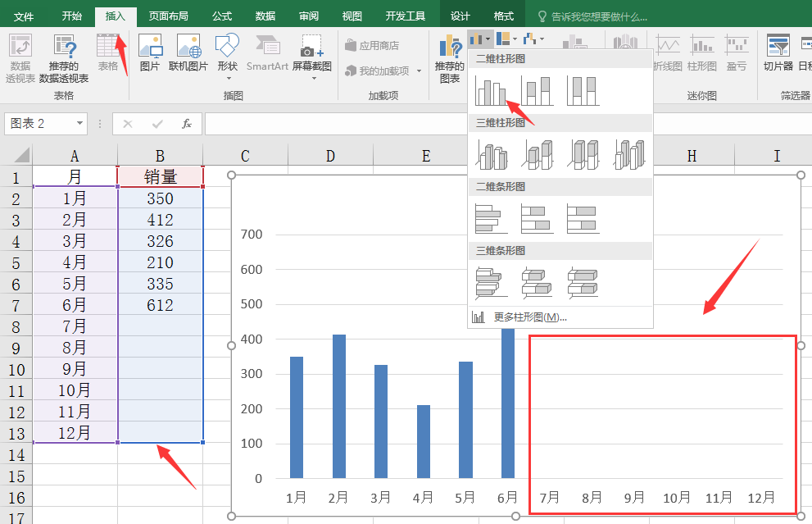The width and height of the screenshot is (812, 524).
Task: Open the 文件 menu tab
Action: tap(24, 16)
